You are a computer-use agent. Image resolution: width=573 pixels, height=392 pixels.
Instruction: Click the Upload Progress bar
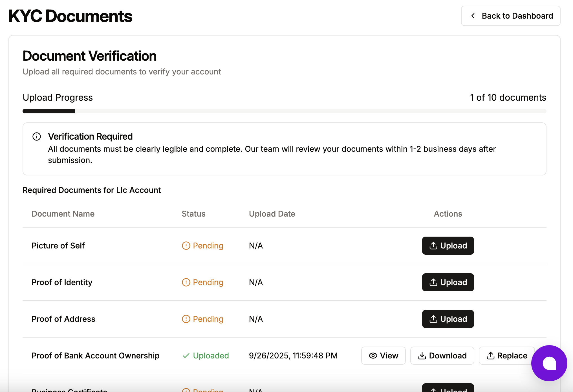[x=284, y=111]
